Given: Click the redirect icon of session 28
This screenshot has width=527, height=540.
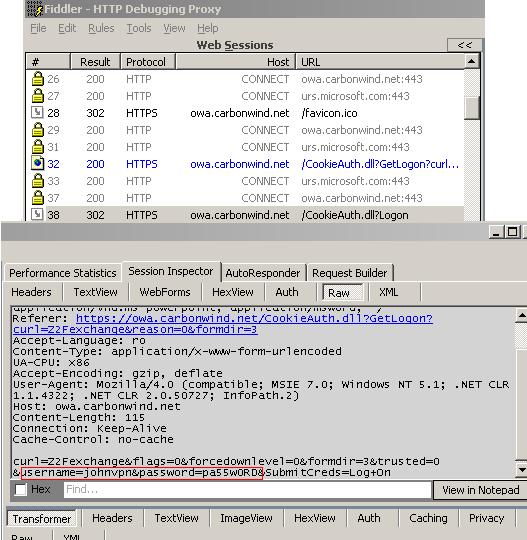Looking at the screenshot, I should point(38,113).
